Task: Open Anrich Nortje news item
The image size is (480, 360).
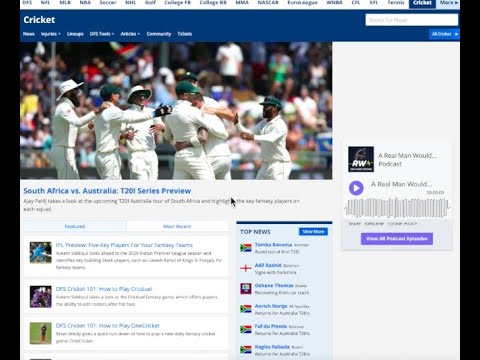Action: coord(271,306)
